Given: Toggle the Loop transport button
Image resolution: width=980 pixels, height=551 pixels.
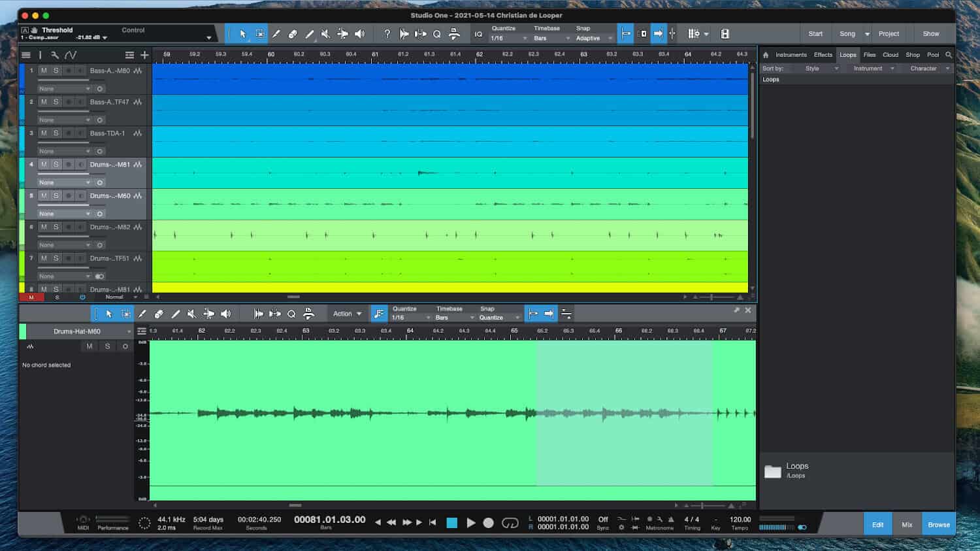Looking at the screenshot, I should click(x=510, y=523).
